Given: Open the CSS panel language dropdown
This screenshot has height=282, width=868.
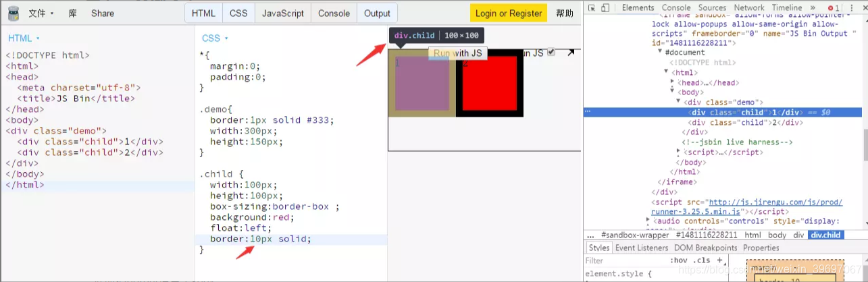Looking at the screenshot, I should pos(215,38).
